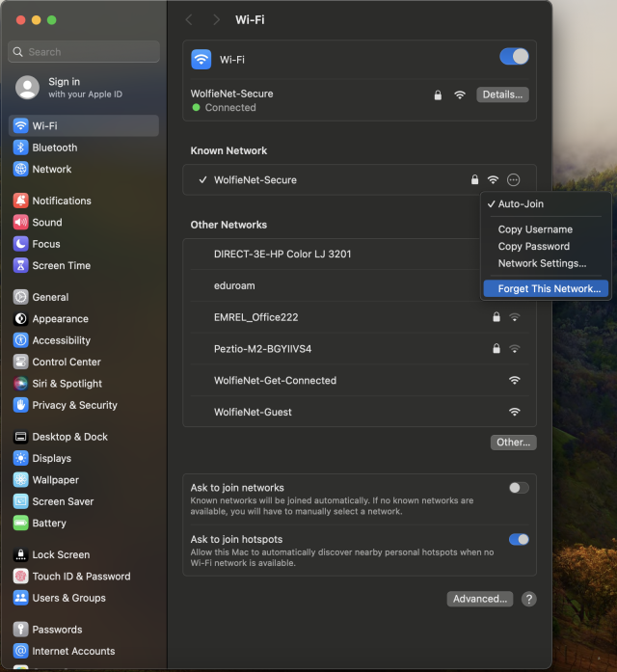Select Forget This Network… menu item

pyautogui.click(x=546, y=288)
